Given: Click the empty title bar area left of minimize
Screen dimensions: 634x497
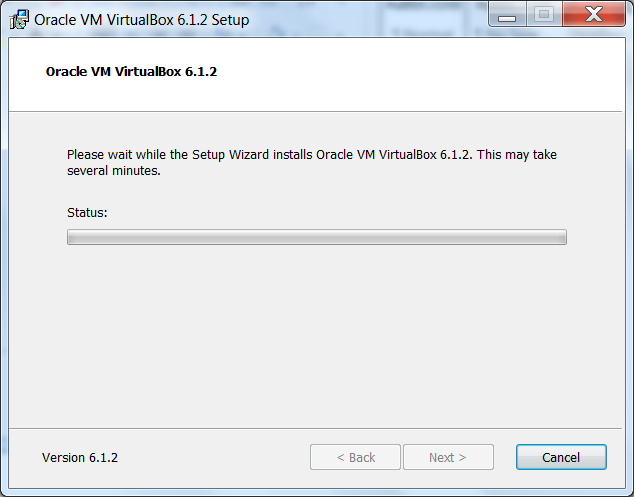Looking at the screenshot, I should (x=380, y=19).
